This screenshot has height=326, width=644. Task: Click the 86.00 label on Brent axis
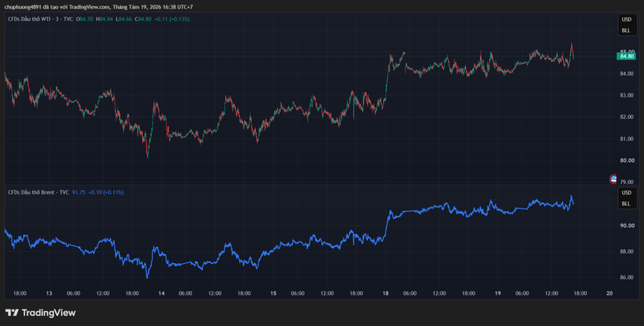click(627, 278)
